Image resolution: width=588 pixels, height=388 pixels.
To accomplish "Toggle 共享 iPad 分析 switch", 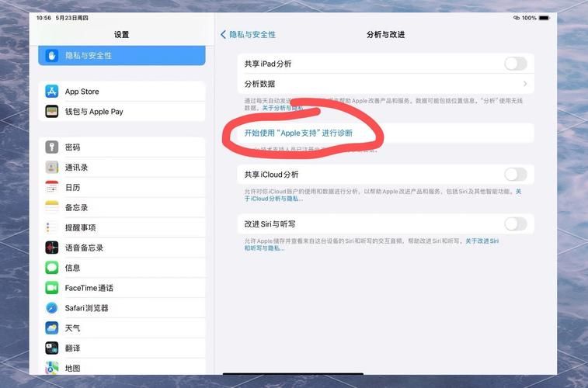I will tap(516, 64).
